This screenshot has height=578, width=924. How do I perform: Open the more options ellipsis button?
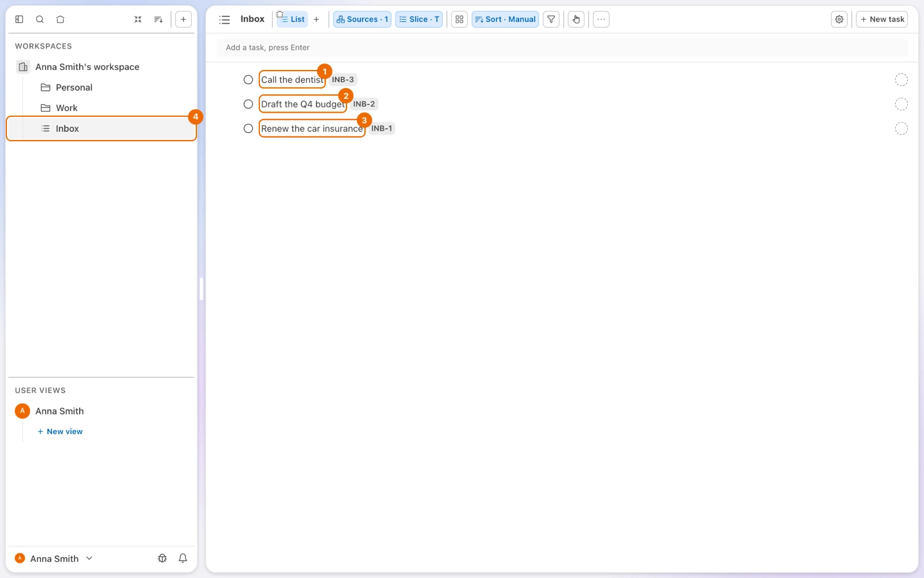601,19
